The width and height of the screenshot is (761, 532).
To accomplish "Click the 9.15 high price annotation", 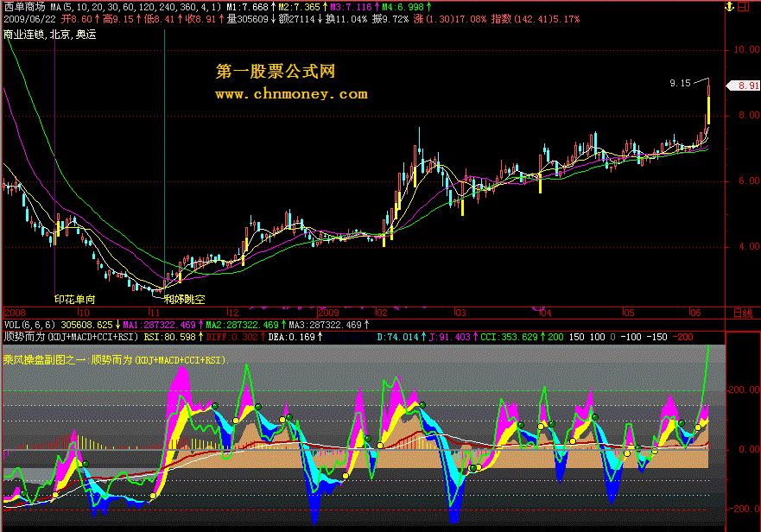I will point(680,83).
